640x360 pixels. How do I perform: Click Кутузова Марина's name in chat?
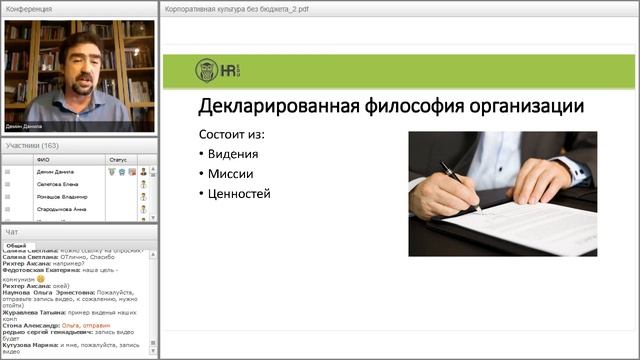[x=31, y=345]
